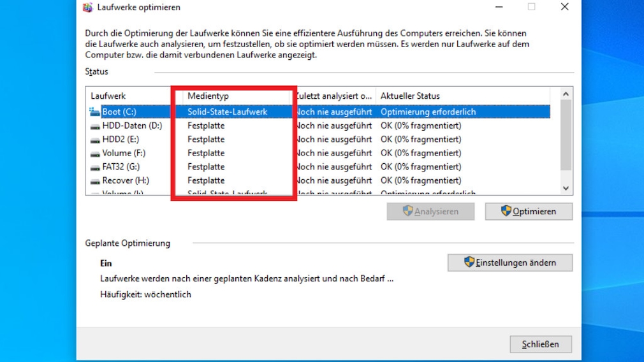Select the Festplatte entry in the HDD2 row
Image resolution: width=644 pixels, height=362 pixels.
[206, 140]
